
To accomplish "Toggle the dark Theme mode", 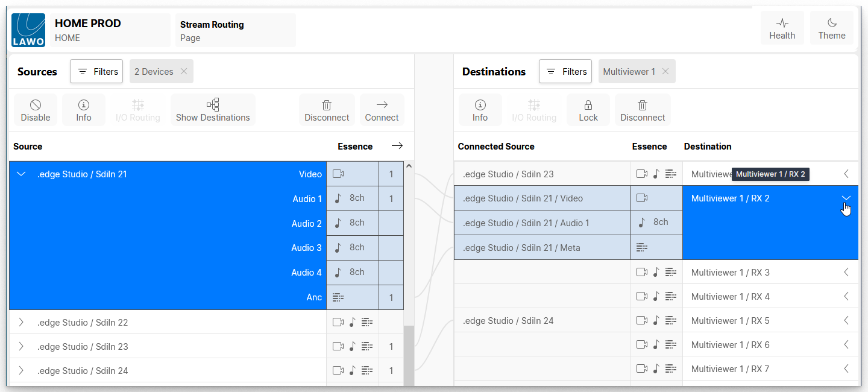I will click(x=831, y=29).
